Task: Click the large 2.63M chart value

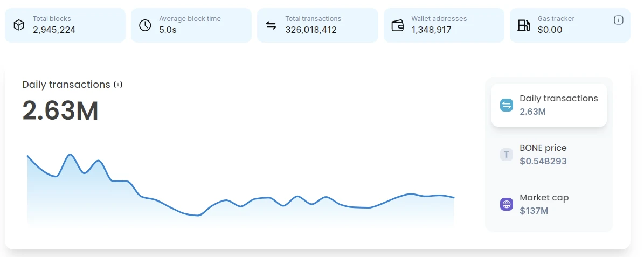Action: click(x=60, y=111)
